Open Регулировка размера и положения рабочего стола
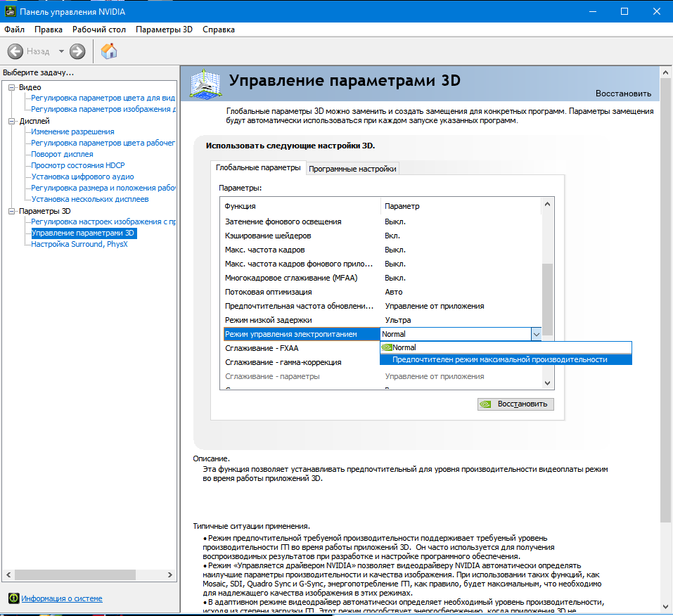This screenshot has width=673, height=616. [x=103, y=188]
